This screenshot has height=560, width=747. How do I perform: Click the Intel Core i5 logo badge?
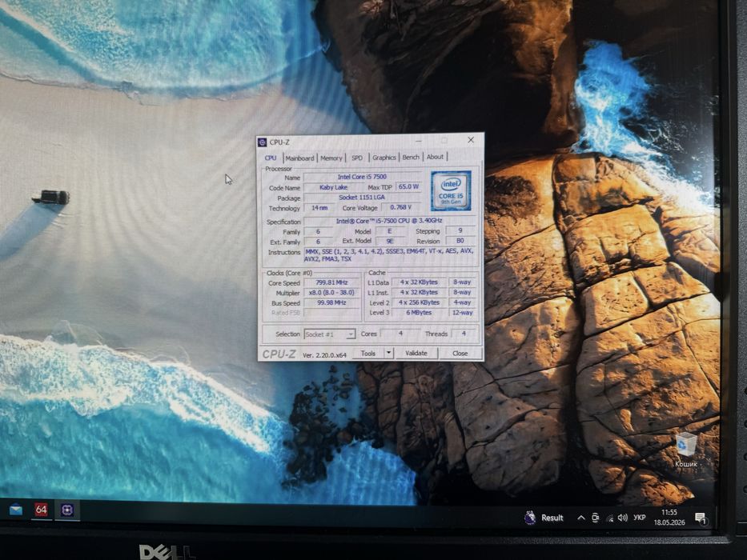[451, 191]
